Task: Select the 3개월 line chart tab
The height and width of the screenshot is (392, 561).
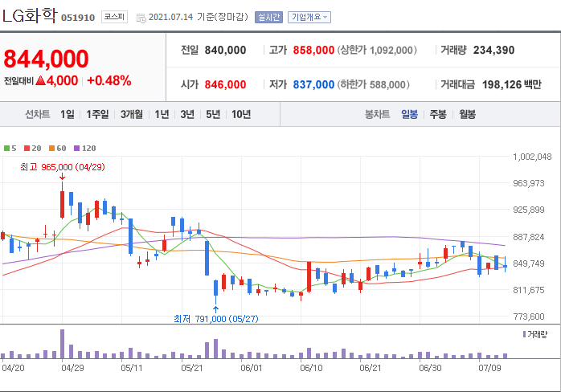Action: (132, 114)
